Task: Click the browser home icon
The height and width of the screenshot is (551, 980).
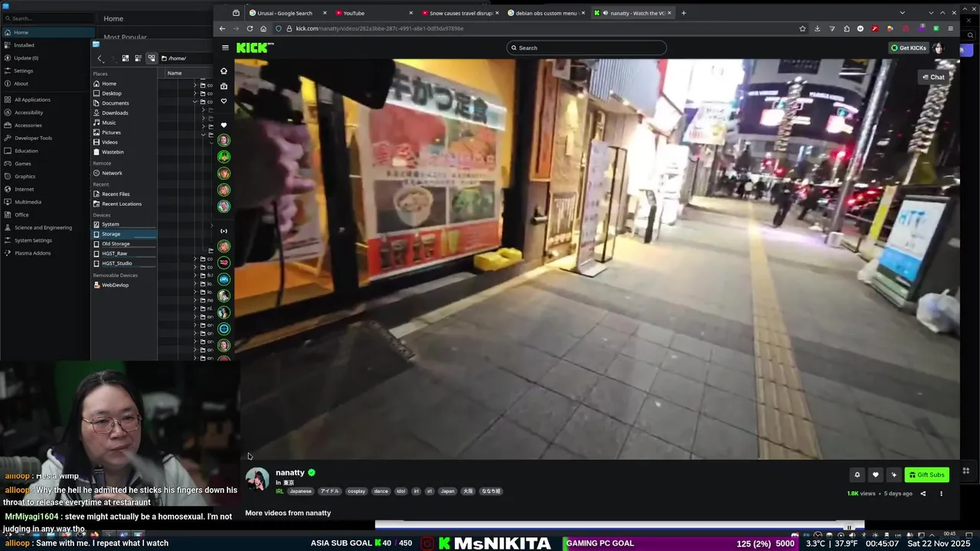Action: point(263,28)
